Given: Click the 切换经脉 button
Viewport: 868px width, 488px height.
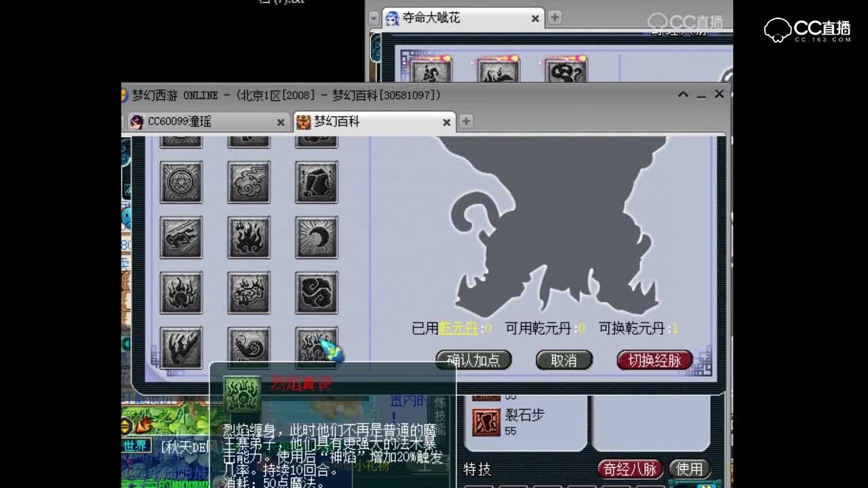Looking at the screenshot, I should tap(654, 361).
